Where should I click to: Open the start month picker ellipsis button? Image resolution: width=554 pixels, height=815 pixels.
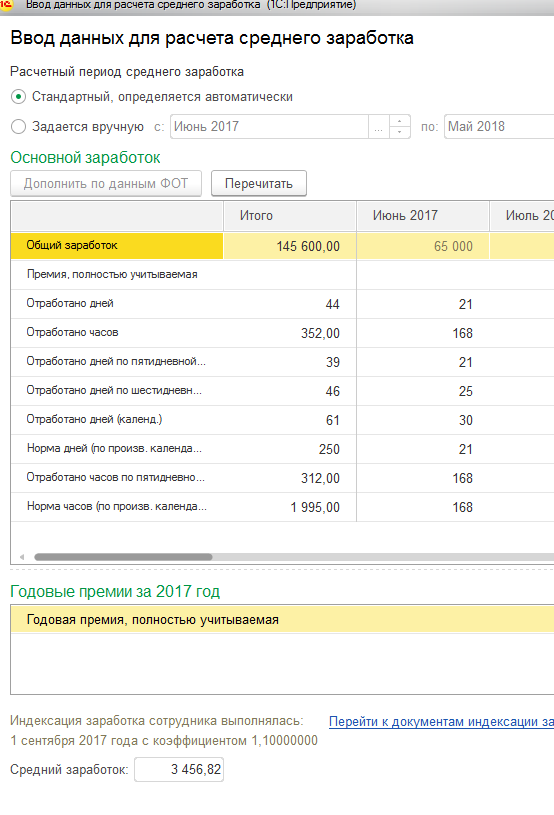tap(378, 126)
